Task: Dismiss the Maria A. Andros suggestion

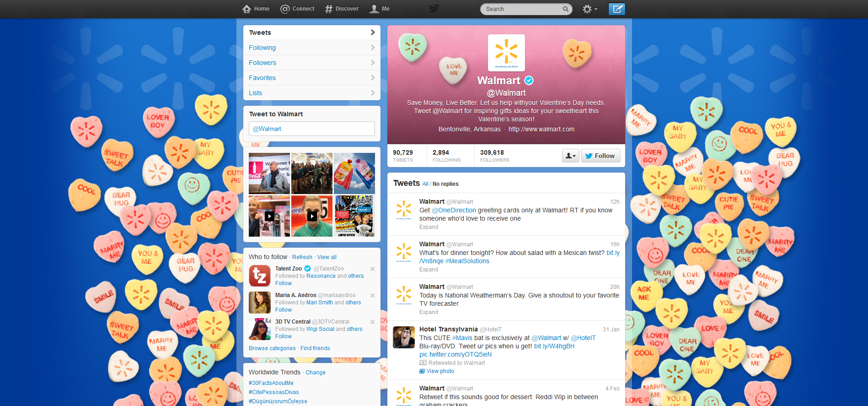Action: pos(372,295)
